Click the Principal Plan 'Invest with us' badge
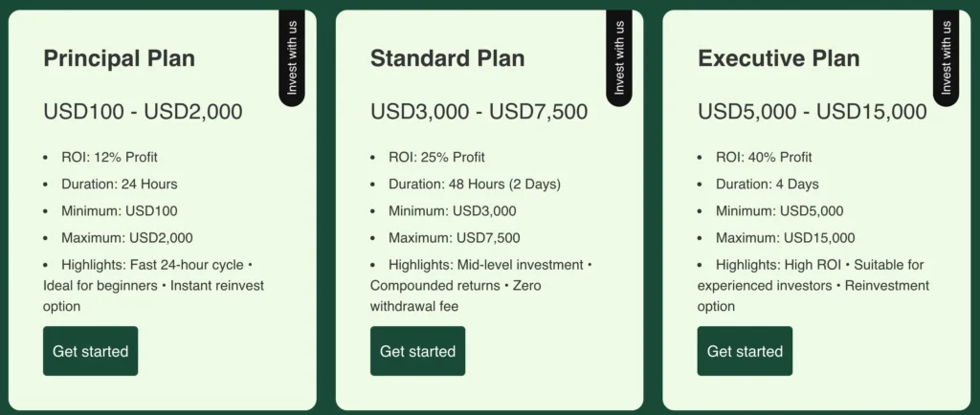Image resolution: width=980 pixels, height=415 pixels. (x=292, y=57)
